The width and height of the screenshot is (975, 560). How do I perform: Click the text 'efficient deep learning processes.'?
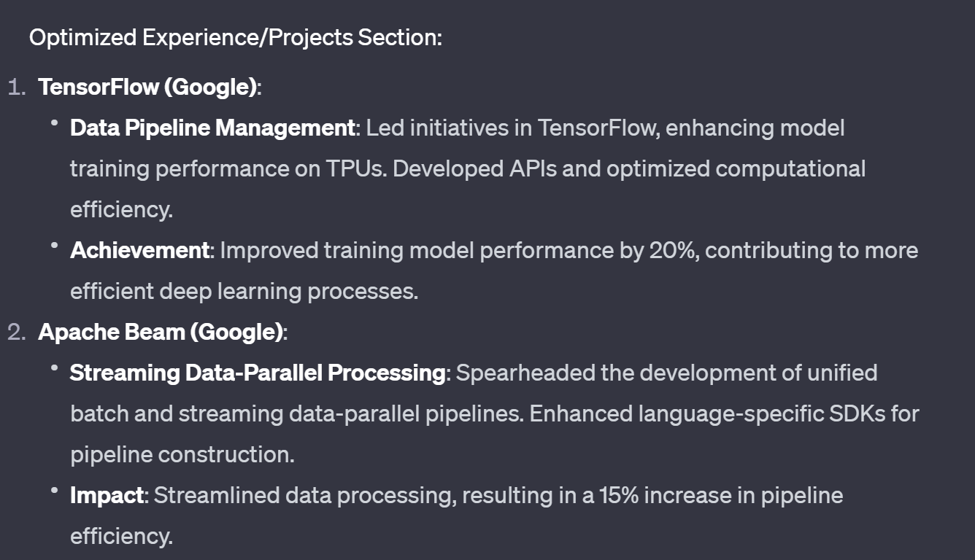point(244,291)
